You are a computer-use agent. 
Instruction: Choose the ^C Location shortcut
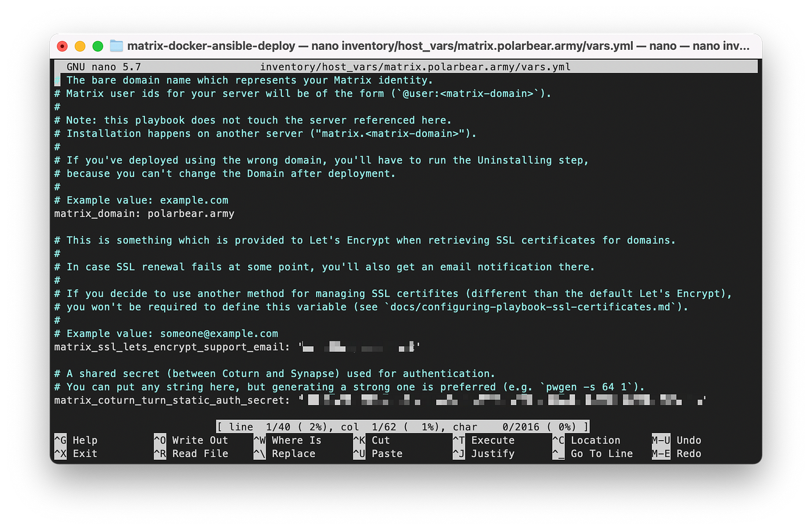tap(586, 440)
